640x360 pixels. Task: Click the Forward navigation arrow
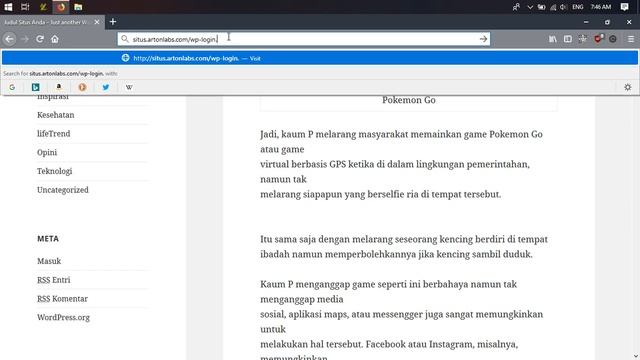coord(25,39)
